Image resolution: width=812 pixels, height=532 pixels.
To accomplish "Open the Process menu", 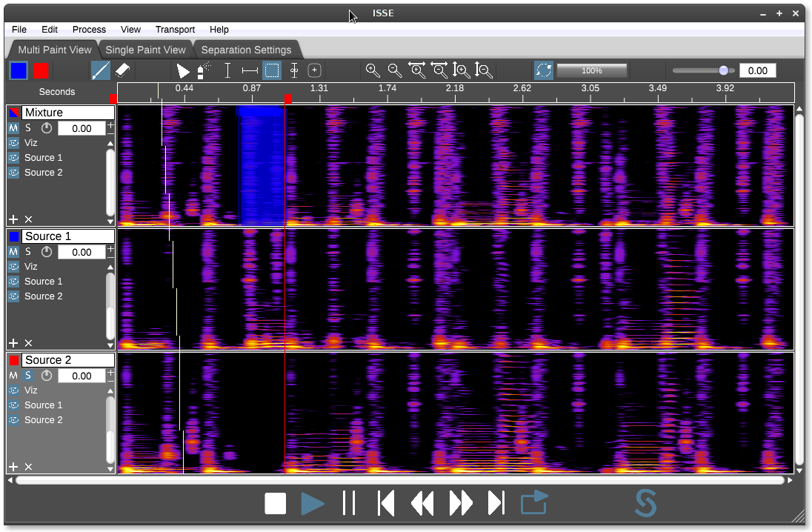I will coord(89,30).
